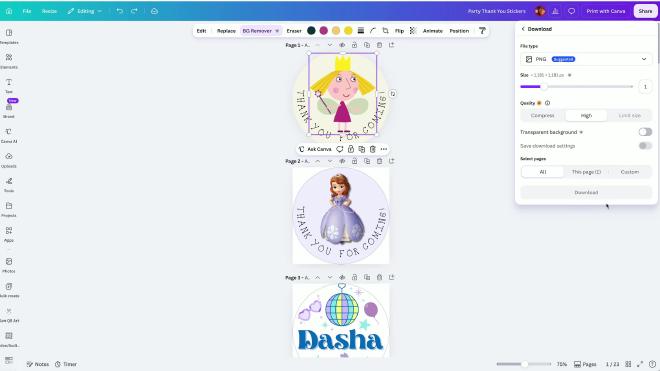This screenshot has height=371, width=660.
Task: Expand BG Remover dropdown arrow
Action: (x=277, y=31)
